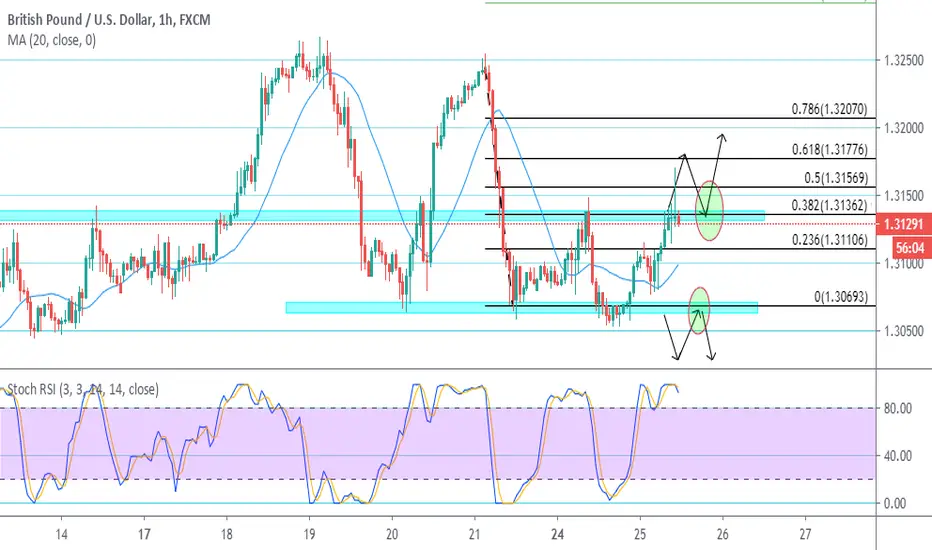Click the 1.32000 price axis label

(x=903, y=128)
